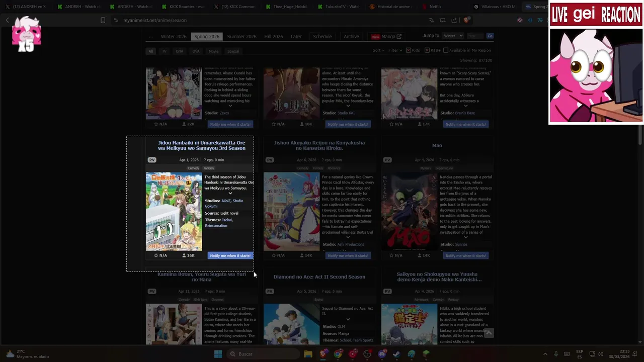Image resolution: width=644 pixels, height=362 pixels.
Task: Open the Jump to season Winter dropdown
Action: coord(453,36)
